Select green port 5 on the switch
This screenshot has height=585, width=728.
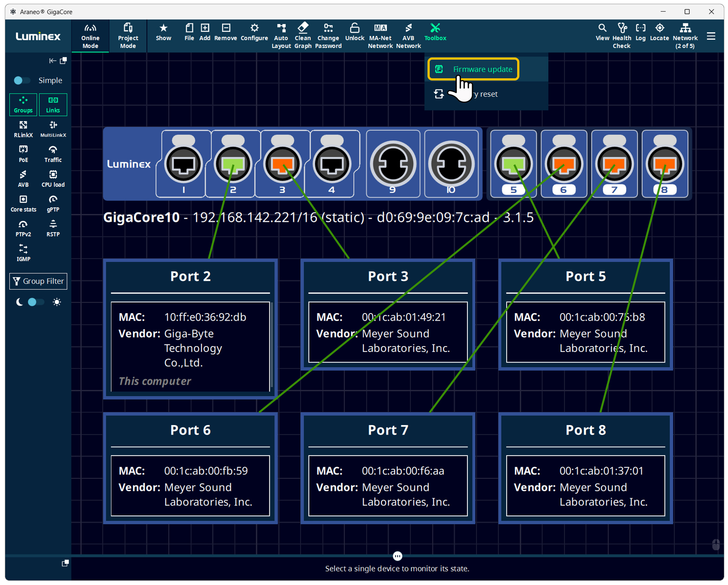pyautogui.click(x=514, y=164)
